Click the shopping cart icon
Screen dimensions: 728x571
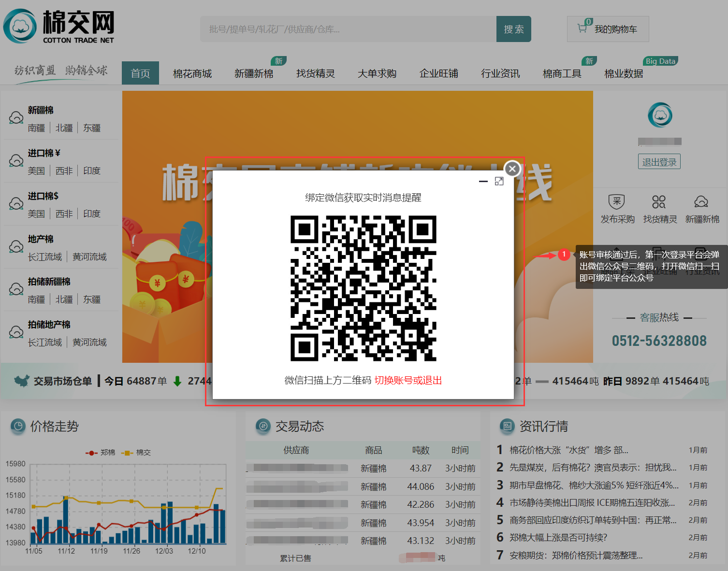click(x=582, y=29)
